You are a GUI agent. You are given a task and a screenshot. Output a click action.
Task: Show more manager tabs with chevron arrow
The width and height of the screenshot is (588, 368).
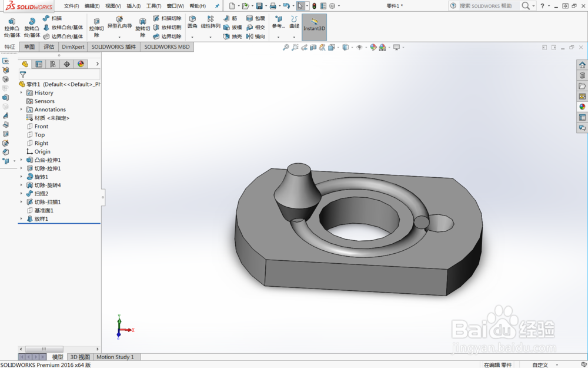coord(97,64)
